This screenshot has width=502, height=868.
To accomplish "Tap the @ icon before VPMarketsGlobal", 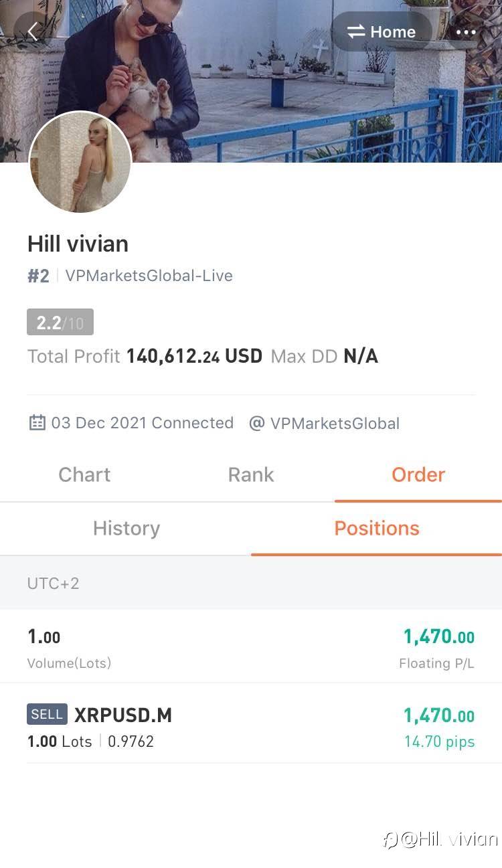I will (256, 424).
